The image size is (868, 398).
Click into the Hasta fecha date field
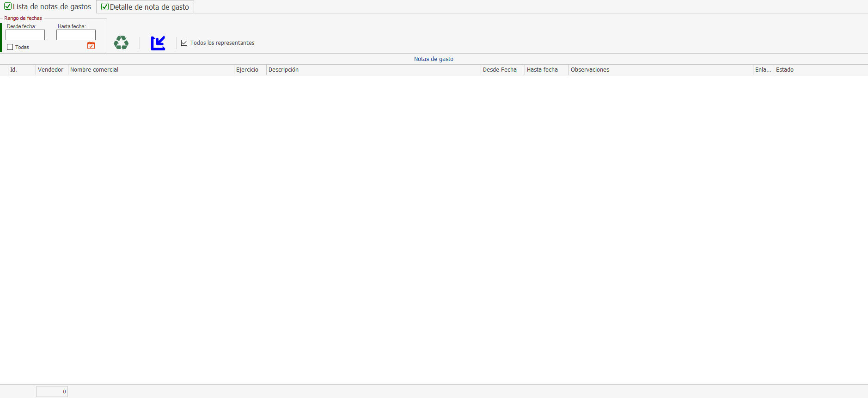point(76,35)
